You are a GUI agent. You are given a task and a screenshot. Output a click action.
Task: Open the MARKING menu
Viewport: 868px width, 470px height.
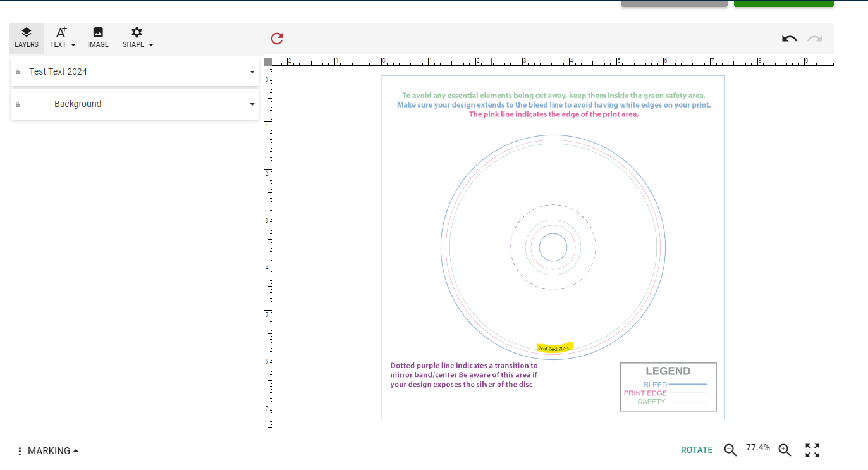coord(48,451)
